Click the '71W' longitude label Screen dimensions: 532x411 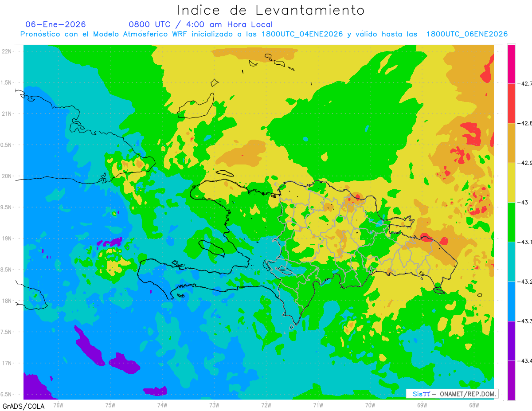click(318, 405)
